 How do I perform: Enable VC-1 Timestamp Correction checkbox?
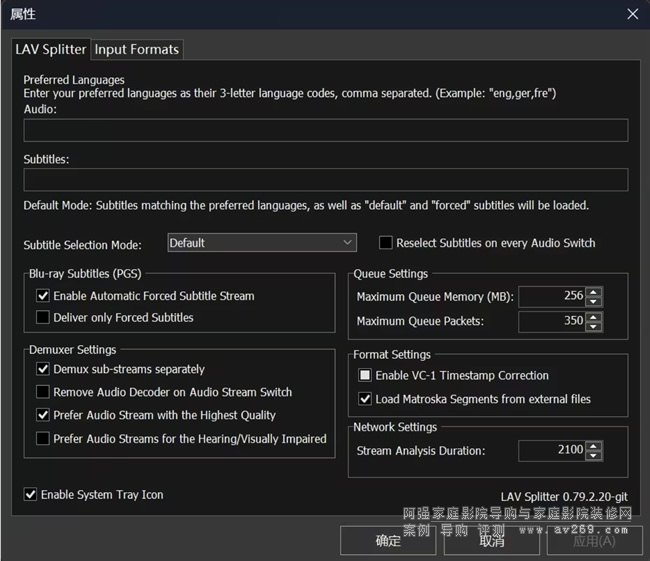[x=365, y=376]
